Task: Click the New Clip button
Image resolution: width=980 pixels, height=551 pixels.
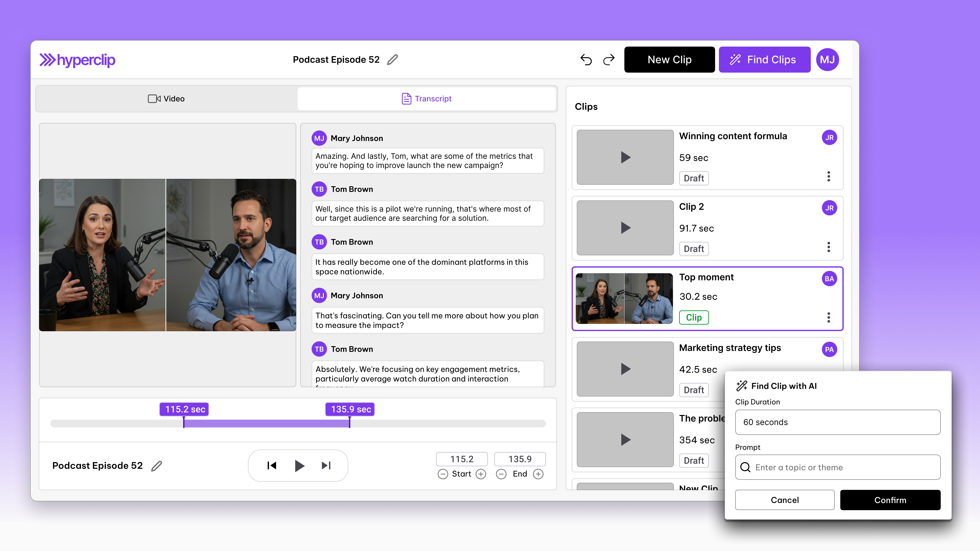Action: (x=669, y=60)
